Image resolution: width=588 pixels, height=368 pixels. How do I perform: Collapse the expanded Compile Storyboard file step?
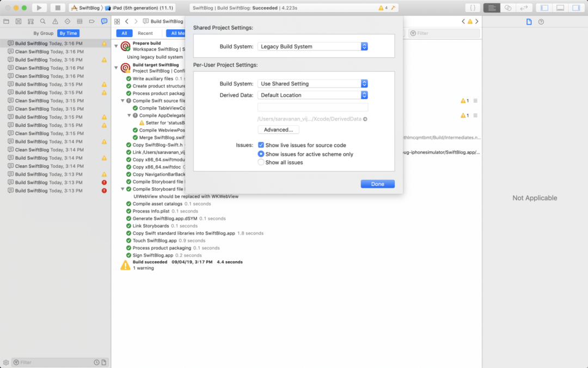tap(122, 189)
